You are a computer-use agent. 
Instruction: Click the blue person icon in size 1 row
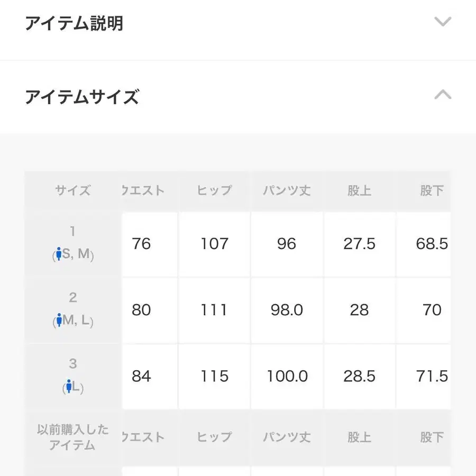point(59,255)
